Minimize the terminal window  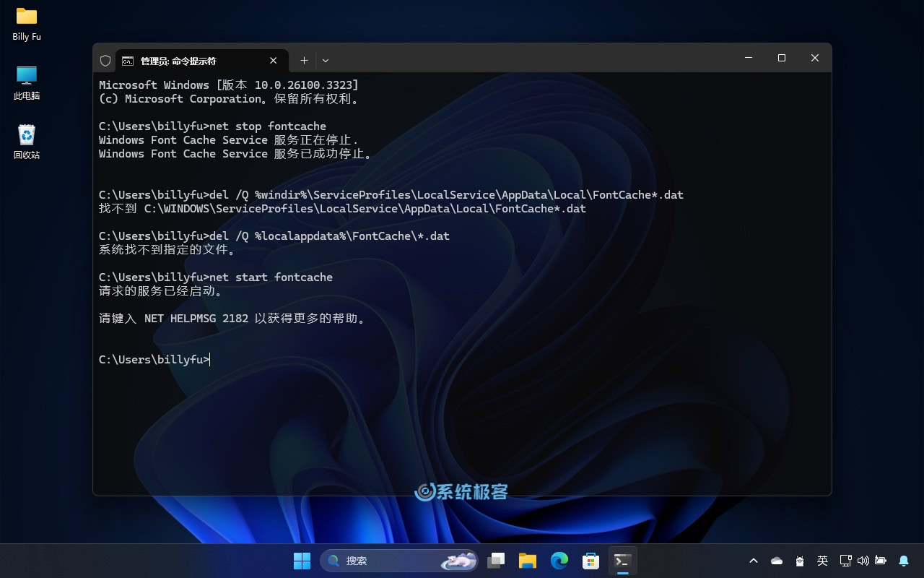pos(749,58)
